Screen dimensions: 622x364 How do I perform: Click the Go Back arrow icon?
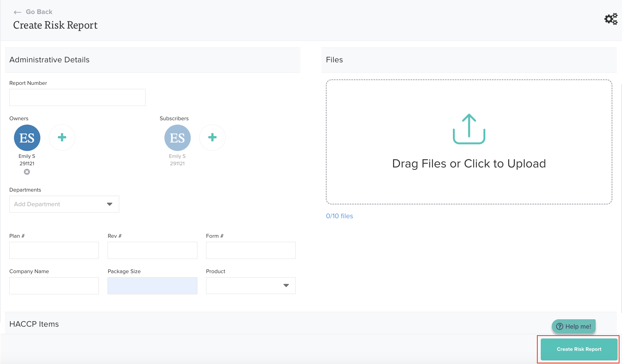(x=17, y=12)
